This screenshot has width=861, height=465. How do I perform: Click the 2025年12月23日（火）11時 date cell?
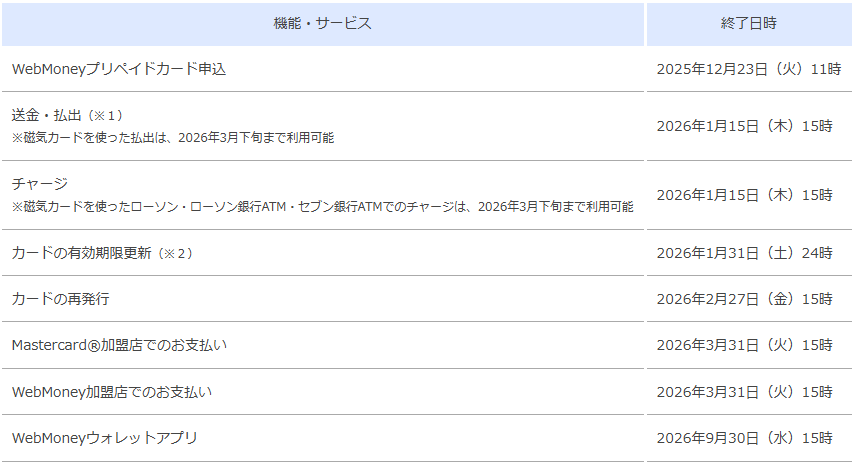coord(744,69)
